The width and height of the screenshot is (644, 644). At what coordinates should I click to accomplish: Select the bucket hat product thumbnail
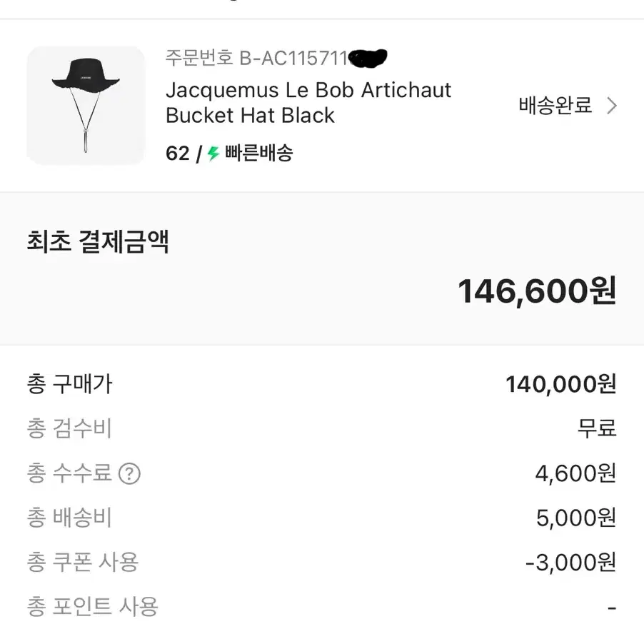[x=85, y=105]
